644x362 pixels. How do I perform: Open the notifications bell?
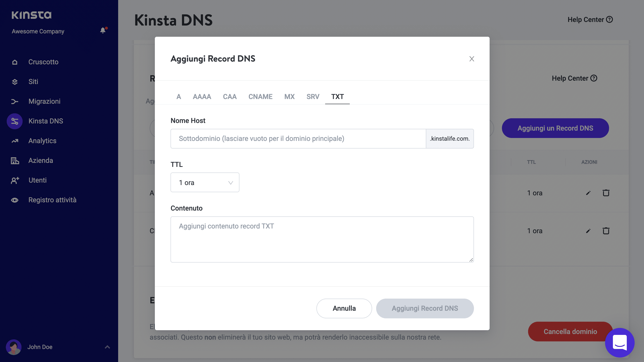tap(103, 30)
